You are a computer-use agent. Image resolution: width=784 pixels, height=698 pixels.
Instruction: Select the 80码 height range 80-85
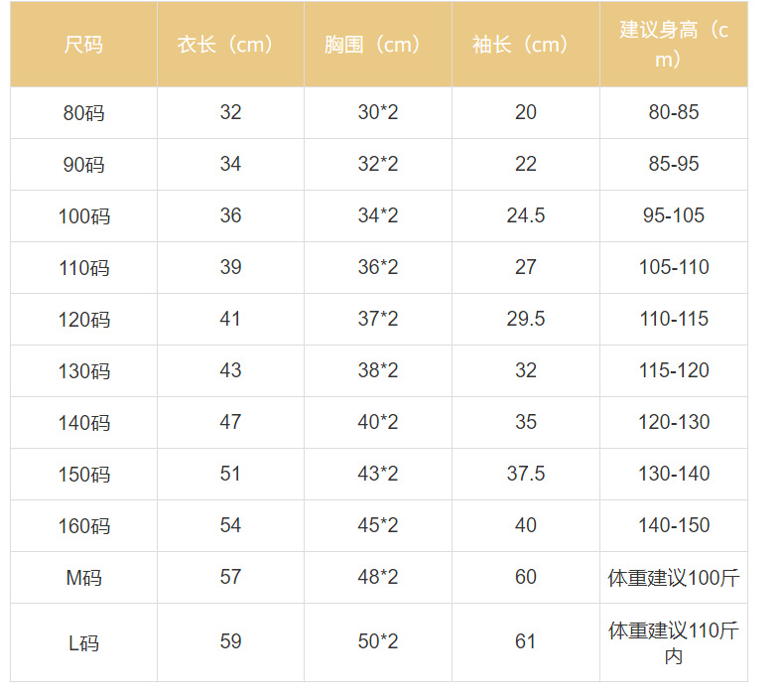click(673, 112)
